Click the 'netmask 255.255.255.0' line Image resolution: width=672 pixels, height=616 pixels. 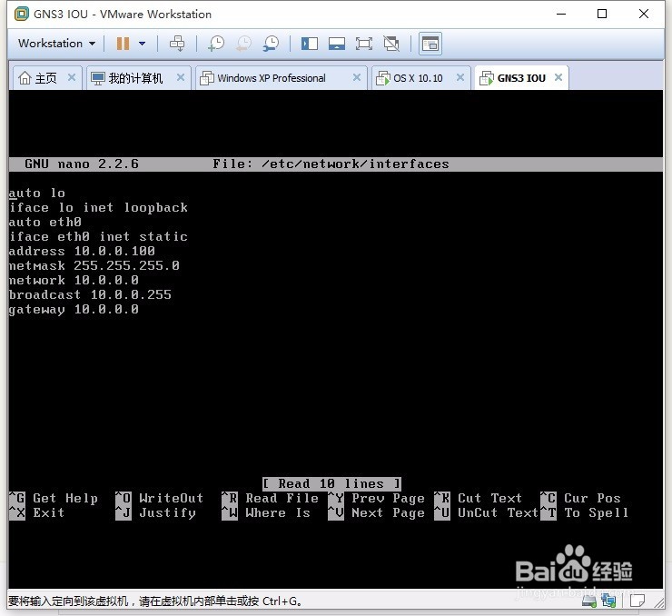point(94,266)
